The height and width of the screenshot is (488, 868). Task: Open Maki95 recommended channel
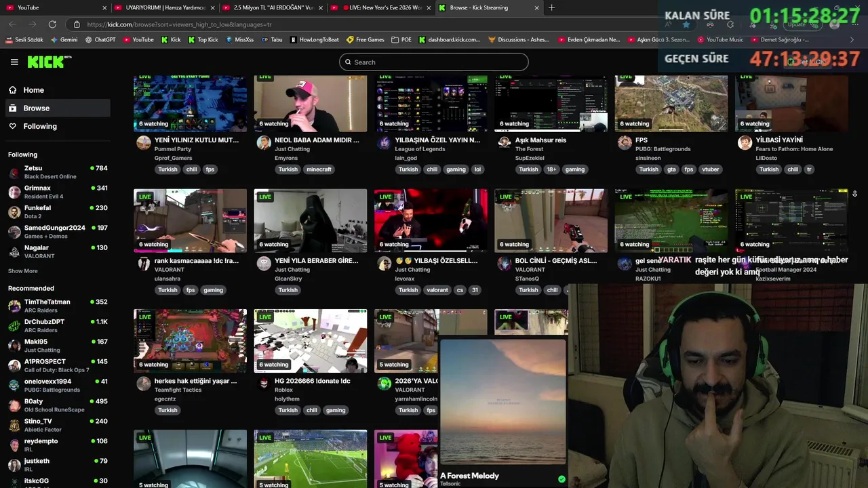click(x=58, y=346)
